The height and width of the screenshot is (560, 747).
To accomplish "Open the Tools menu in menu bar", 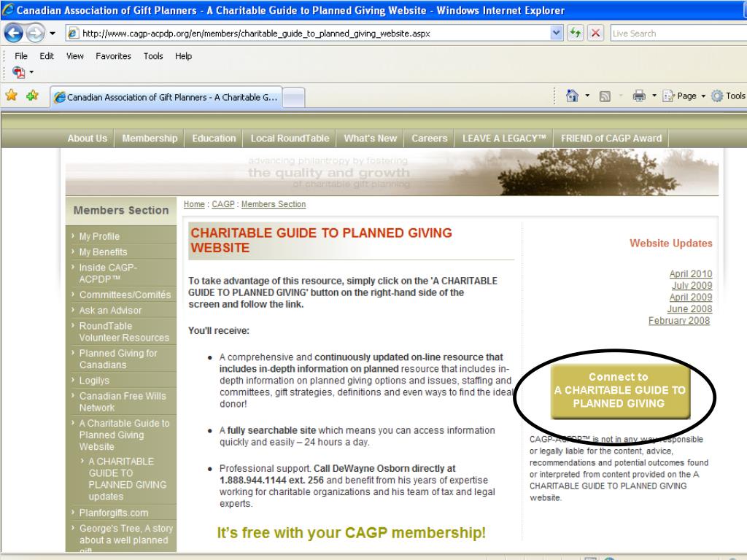I will [x=153, y=56].
